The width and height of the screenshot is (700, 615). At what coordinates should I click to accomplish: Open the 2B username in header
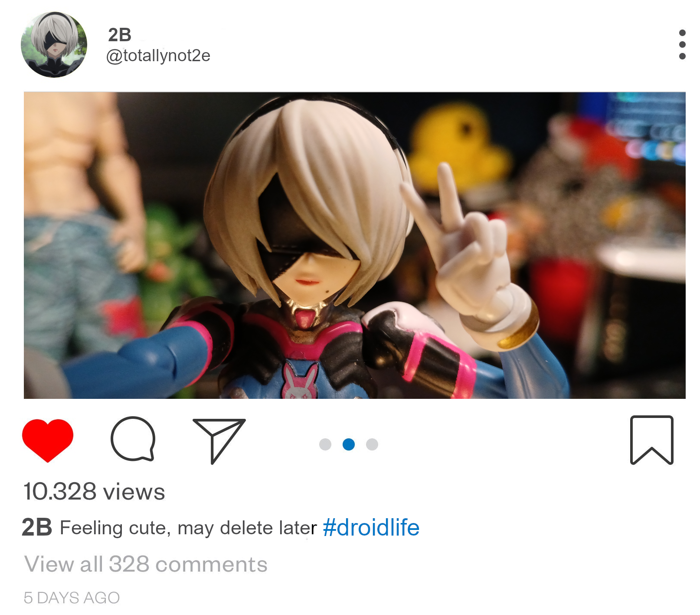point(120,35)
